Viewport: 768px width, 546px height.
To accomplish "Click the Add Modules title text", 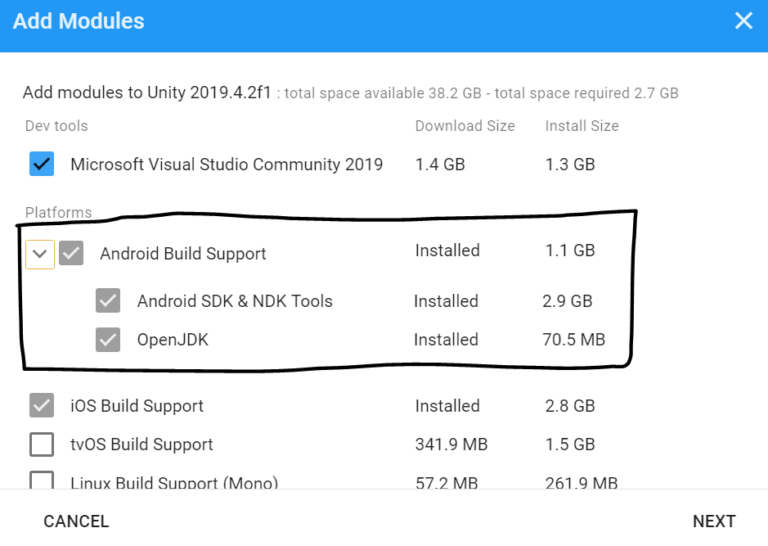I will (78, 21).
